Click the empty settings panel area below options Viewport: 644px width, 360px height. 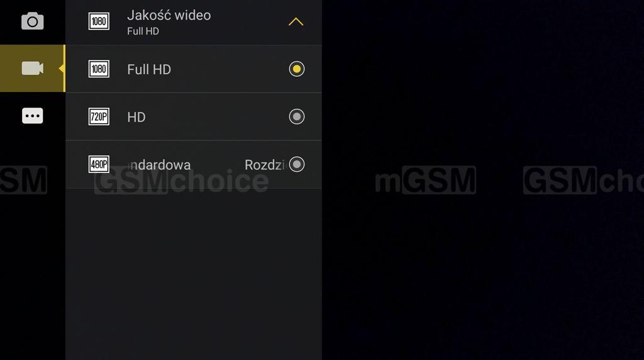tap(194, 274)
